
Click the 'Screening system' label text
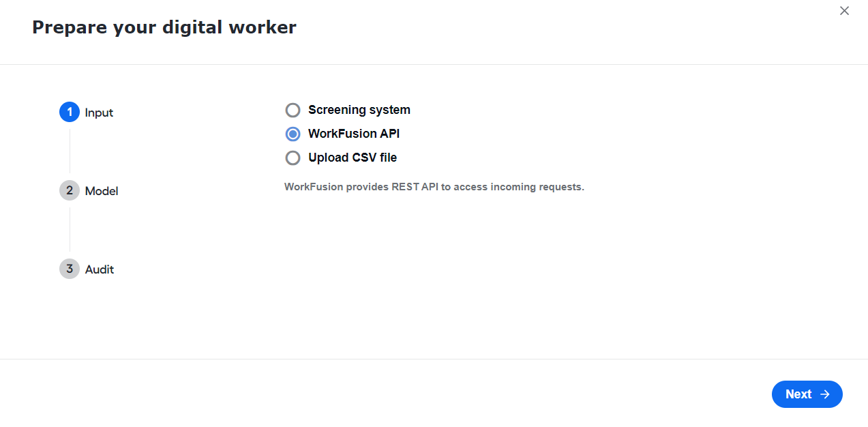359,110
